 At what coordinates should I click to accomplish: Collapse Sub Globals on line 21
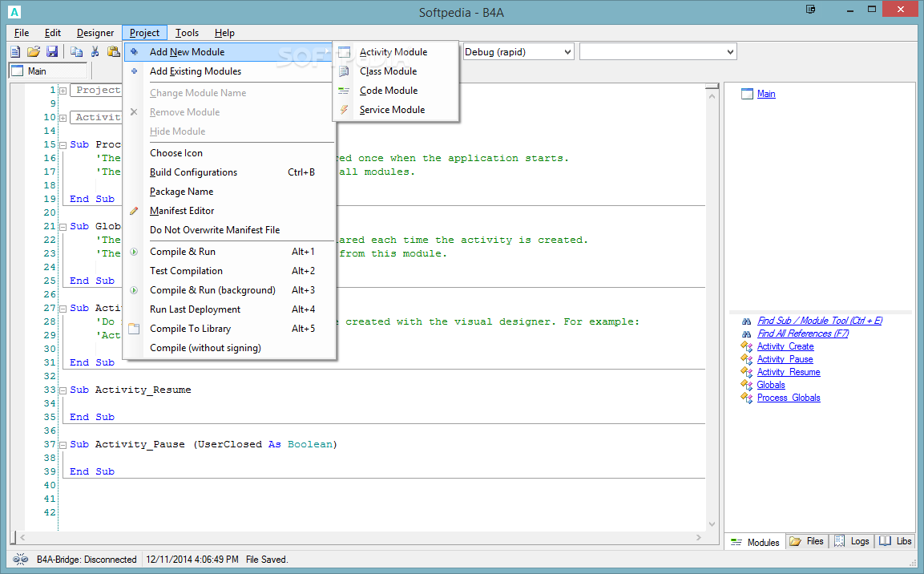63,227
